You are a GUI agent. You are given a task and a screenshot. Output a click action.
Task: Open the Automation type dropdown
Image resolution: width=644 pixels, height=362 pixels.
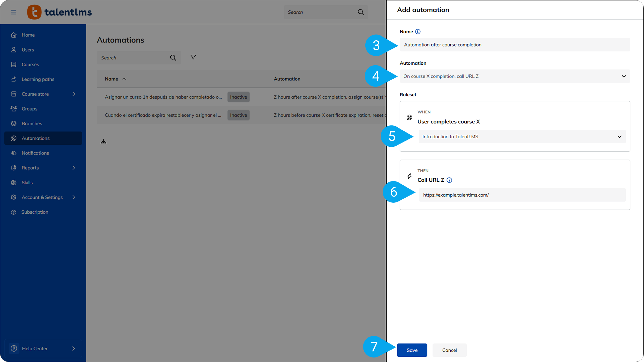pyautogui.click(x=514, y=76)
